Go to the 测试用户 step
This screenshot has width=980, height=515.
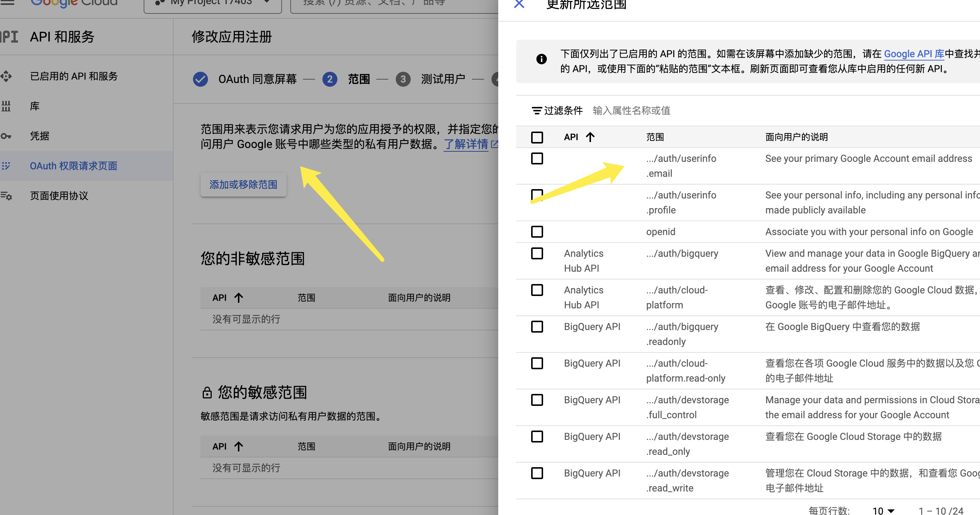(x=443, y=79)
